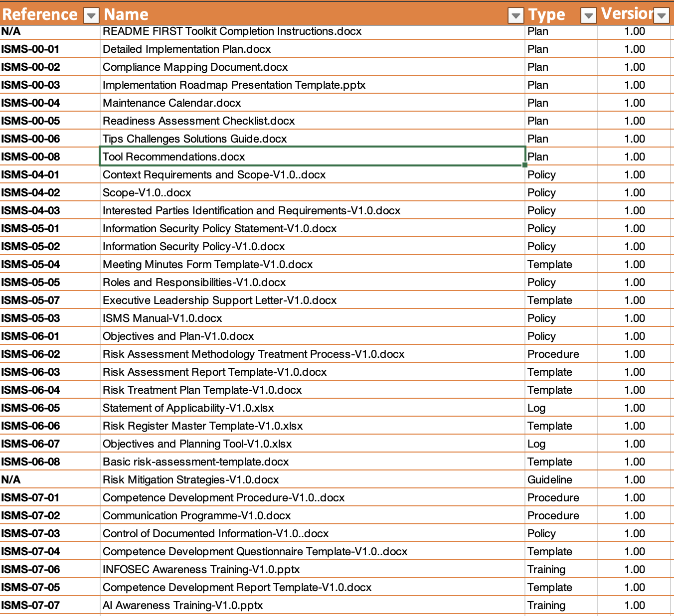Click the reference cell ISMS-06-05

pos(50,408)
